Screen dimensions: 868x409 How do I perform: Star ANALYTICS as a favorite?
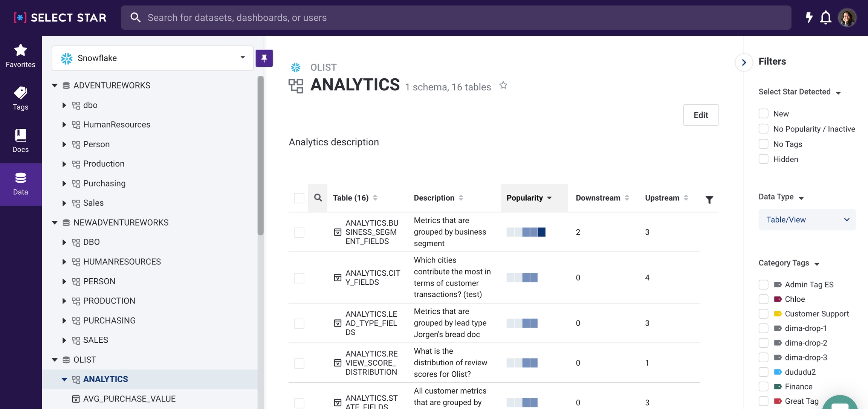point(503,85)
